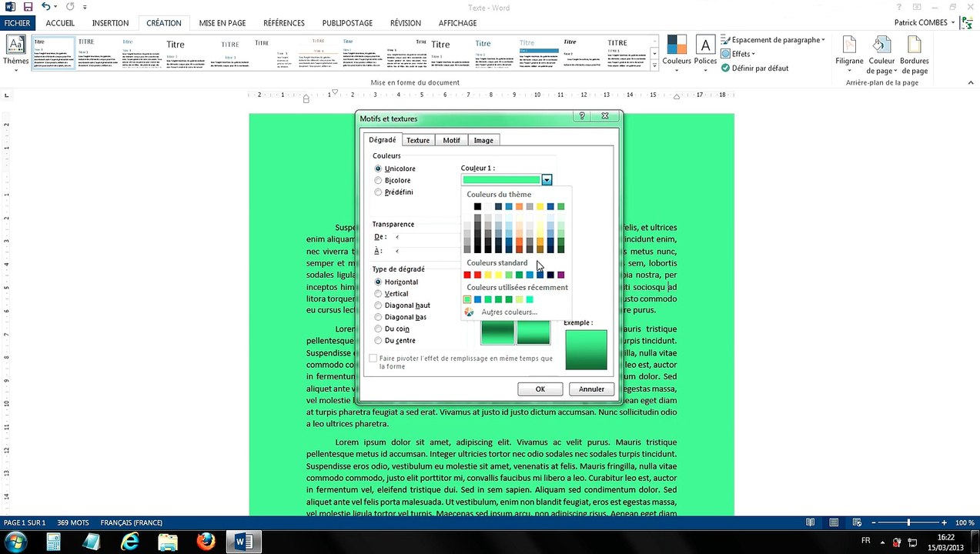The height and width of the screenshot is (554, 980).
Task: Click OK in Motifs et textures dialog
Action: click(540, 389)
